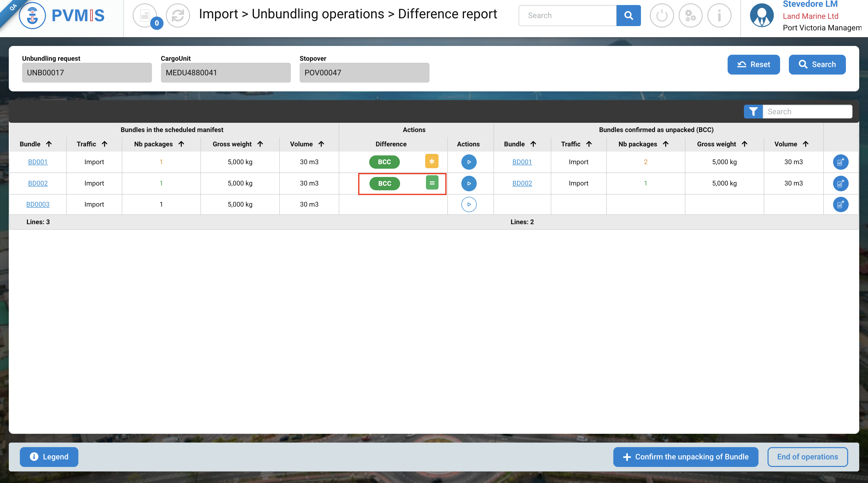Click the add-document icon in BD002 row
Viewport: 868px width, 483px height.
(840, 184)
